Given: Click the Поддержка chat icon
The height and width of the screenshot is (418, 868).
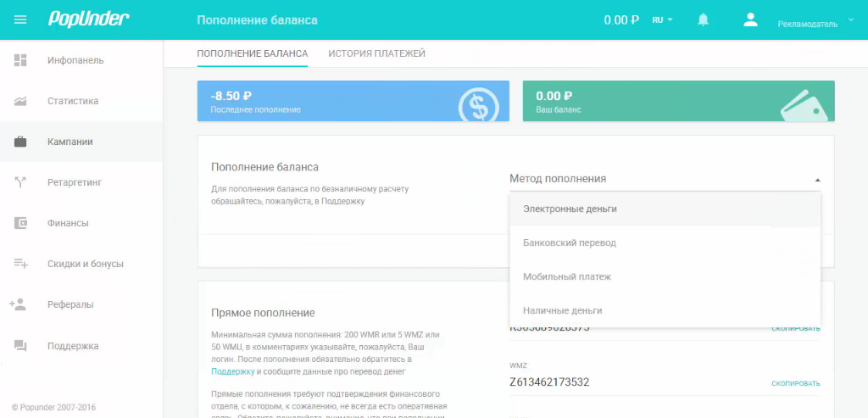Looking at the screenshot, I should [x=20, y=346].
